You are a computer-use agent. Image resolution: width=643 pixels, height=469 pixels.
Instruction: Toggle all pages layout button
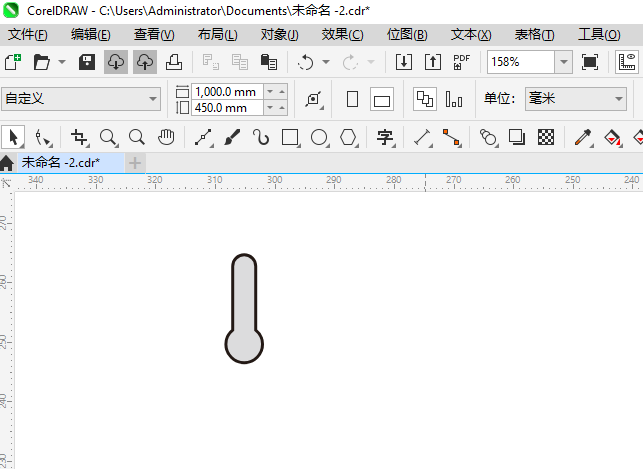click(x=425, y=99)
